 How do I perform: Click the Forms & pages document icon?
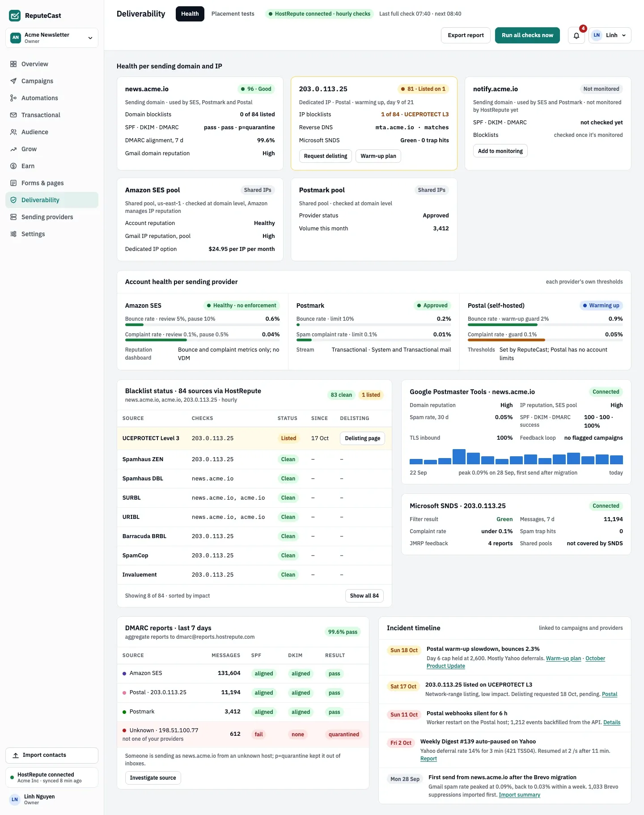13,183
